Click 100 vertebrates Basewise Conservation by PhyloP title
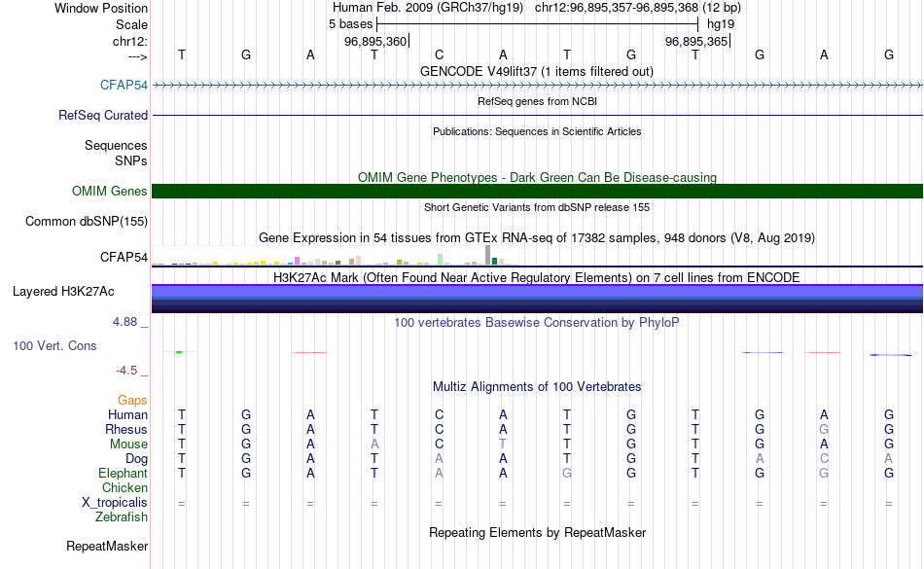This screenshot has height=569, width=924. (x=537, y=322)
